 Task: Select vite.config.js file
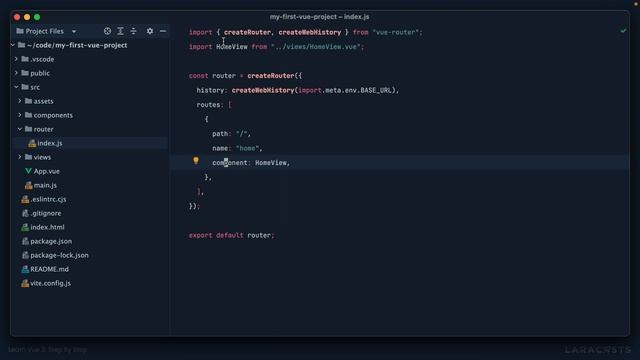[x=50, y=283]
